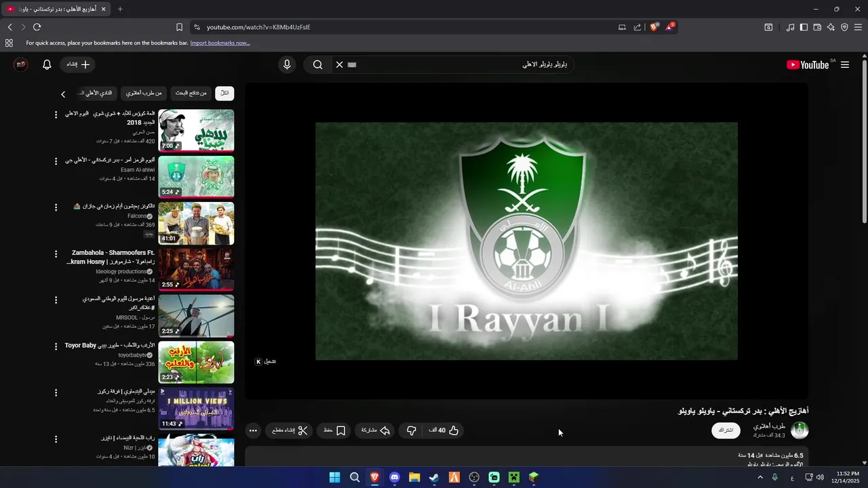The width and height of the screenshot is (868, 488).
Task: Open a new browser tab with plus
Action: 120,9
